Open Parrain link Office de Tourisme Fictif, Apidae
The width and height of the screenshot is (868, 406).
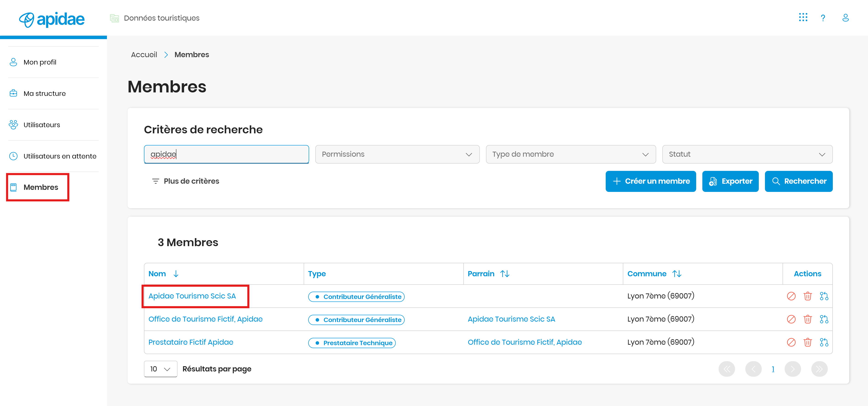click(525, 342)
